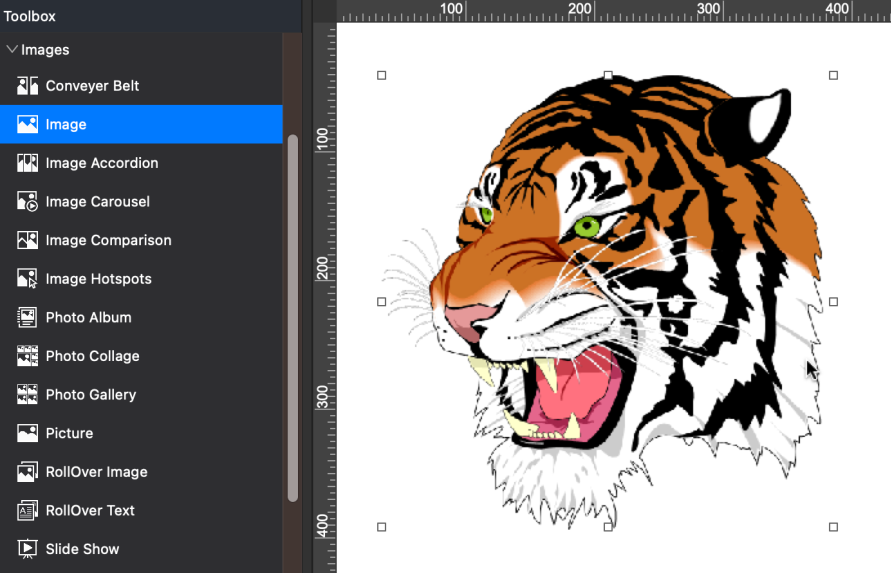Choose the Photo Gallery icon
892x574 pixels.
[27, 395]
